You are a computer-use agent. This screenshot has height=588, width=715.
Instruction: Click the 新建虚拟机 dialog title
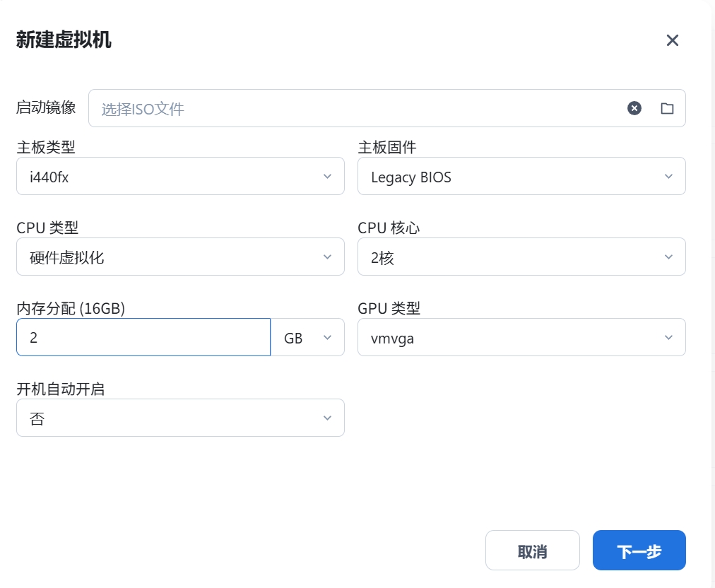(64, 40)
